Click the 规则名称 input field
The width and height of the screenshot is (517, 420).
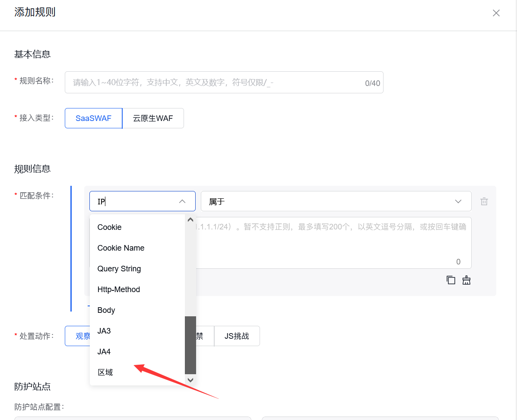tap(224, 83)
